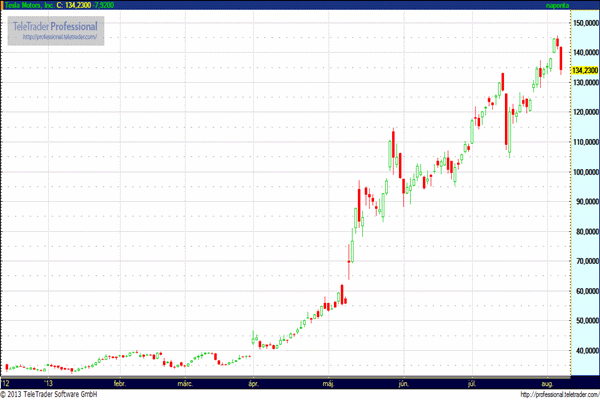Click the júl. month label
The width and height of the screenshot is (600, 400).
[x=471, y=383]
